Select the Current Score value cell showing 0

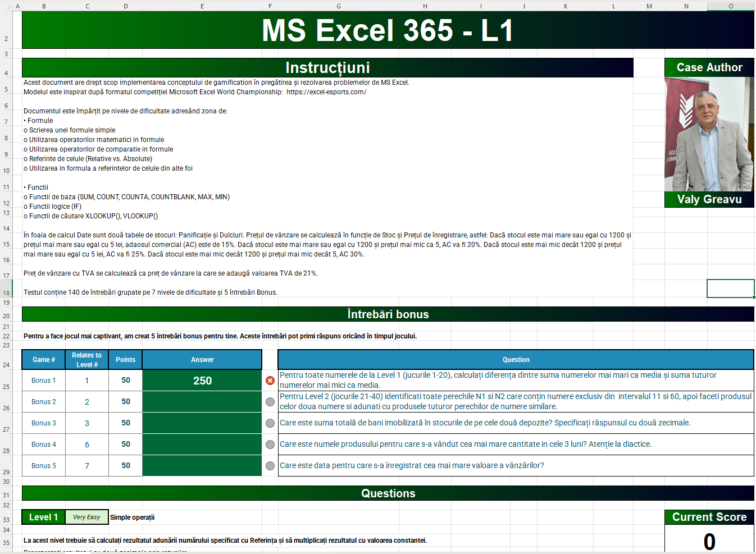click(x=709, y=541)
